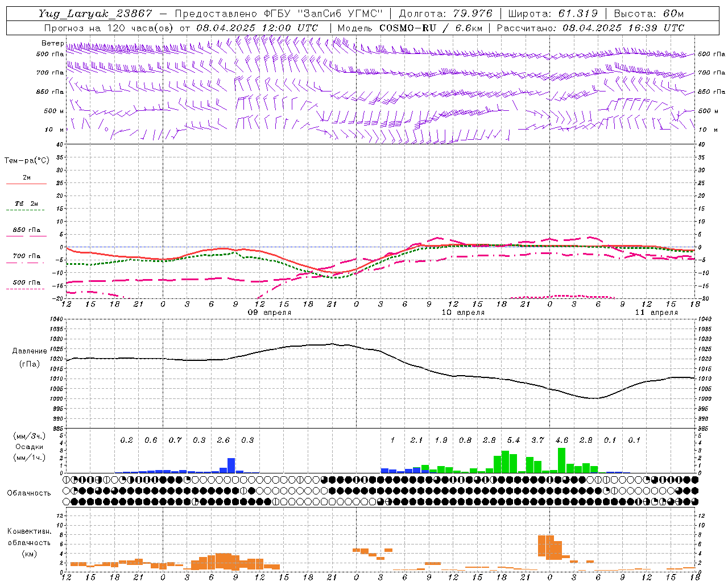Click the 850 гПа temperature legend entry
This screenshot has height=582, width=728.
click(26, 230)
